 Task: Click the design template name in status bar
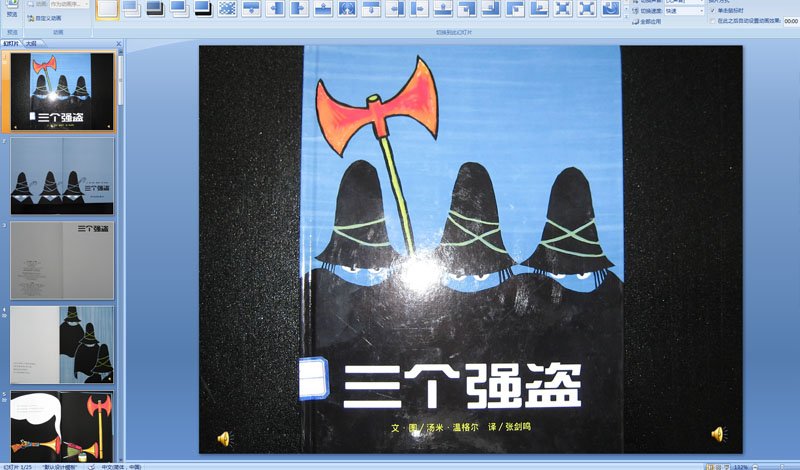point(60,467)
